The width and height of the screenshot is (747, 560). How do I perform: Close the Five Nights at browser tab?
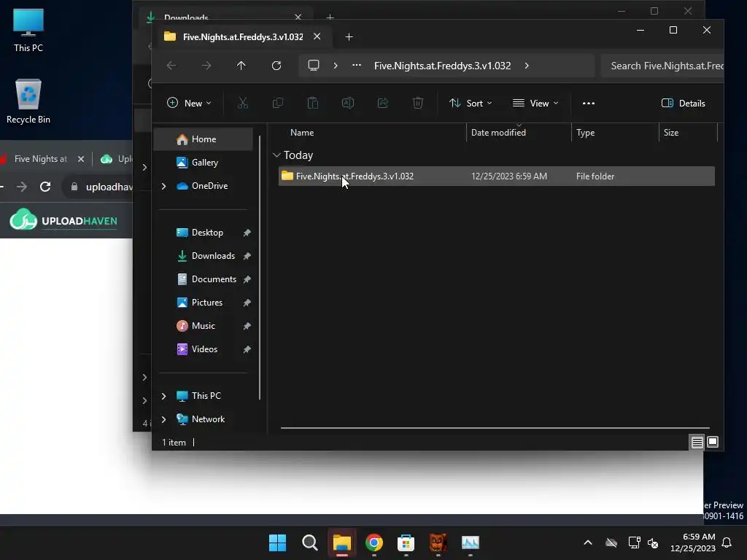[x=81, y=159]
